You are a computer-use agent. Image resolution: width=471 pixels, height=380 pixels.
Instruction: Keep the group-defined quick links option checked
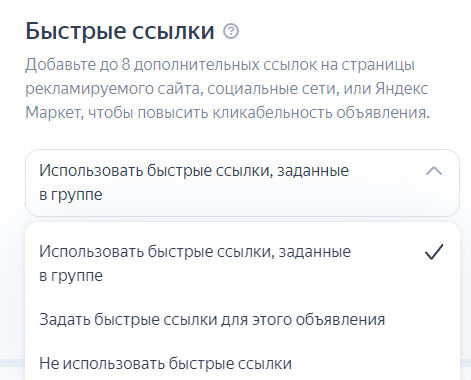tap(242, 263)
